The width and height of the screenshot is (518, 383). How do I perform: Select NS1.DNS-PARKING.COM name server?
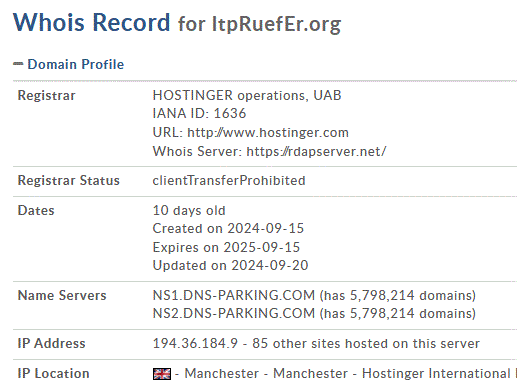(234, 295)
